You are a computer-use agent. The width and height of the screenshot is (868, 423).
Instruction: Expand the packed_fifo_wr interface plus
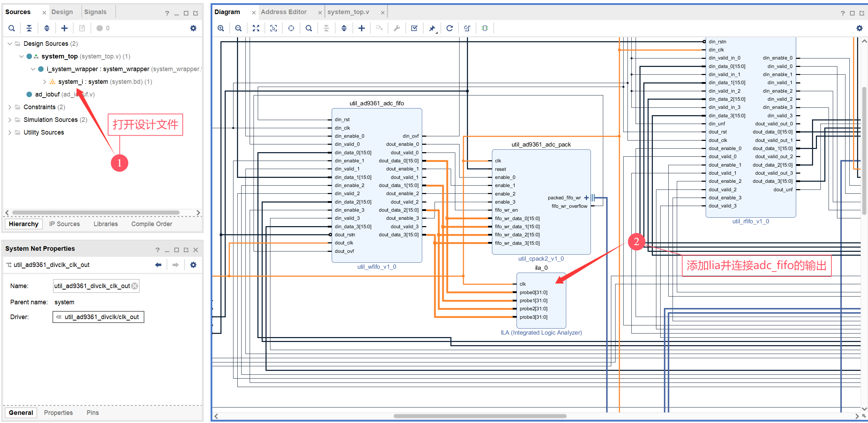point(586,198)
